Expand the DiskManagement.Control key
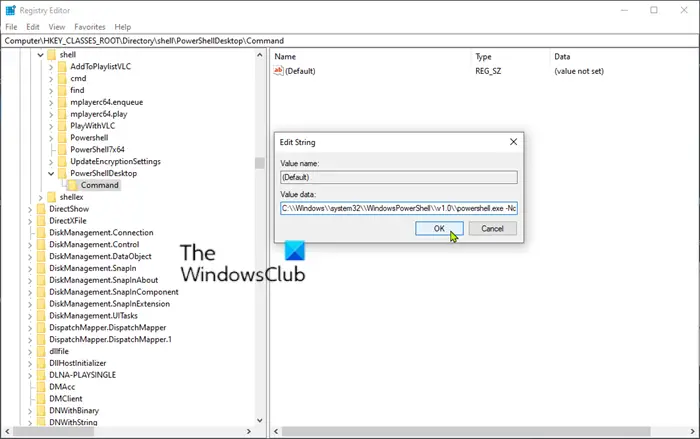This screenshot has height=439, width=700. 30,245
